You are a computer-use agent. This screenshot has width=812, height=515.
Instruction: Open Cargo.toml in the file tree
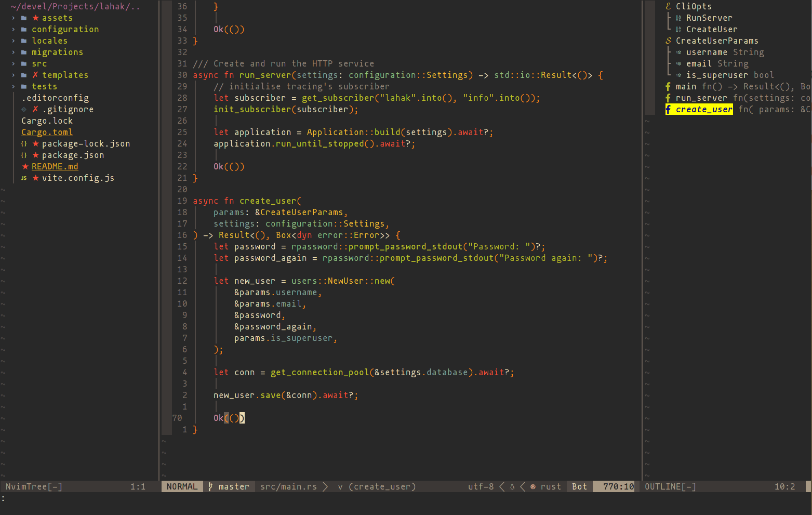pos(47,133)
